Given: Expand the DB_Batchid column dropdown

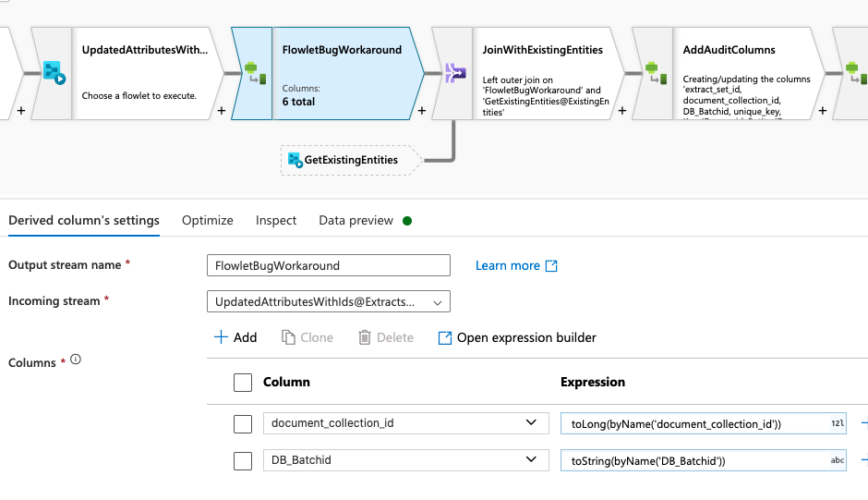Looking at the screenshot, I should coord(530,459).
